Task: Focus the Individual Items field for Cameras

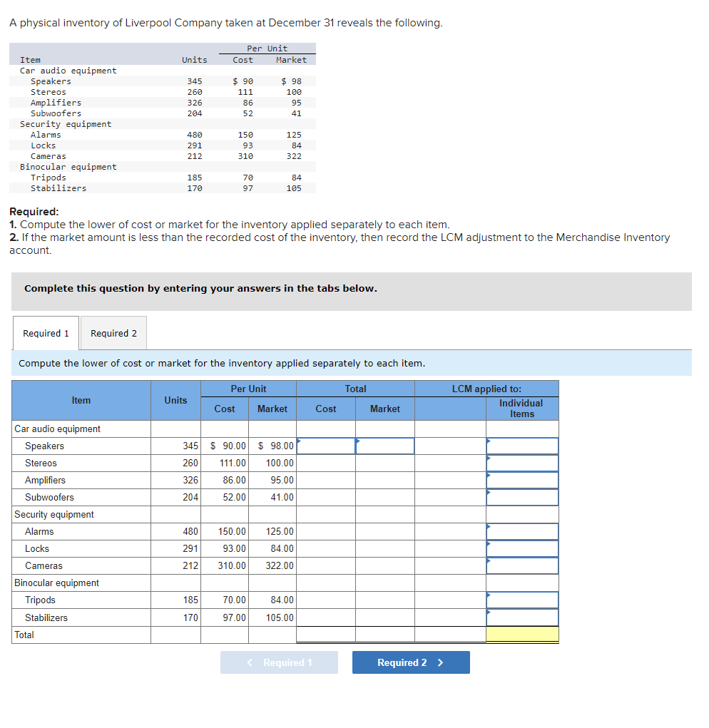Action: [522, 566]
